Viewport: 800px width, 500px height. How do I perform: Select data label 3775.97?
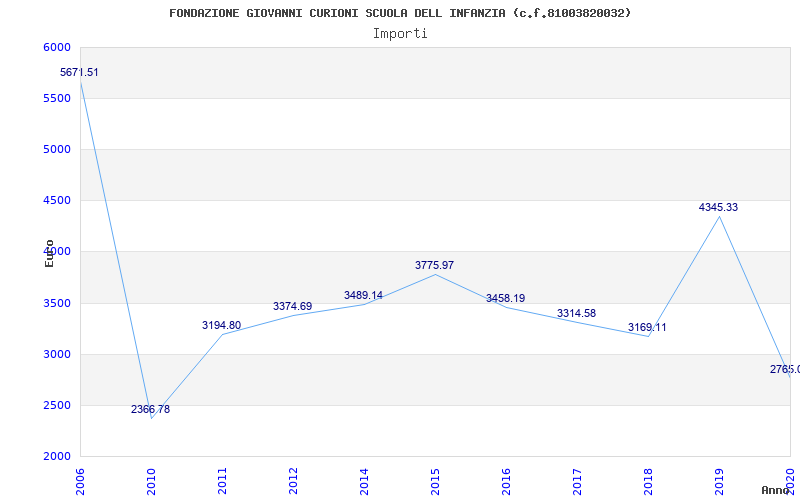tap(434, 265)
